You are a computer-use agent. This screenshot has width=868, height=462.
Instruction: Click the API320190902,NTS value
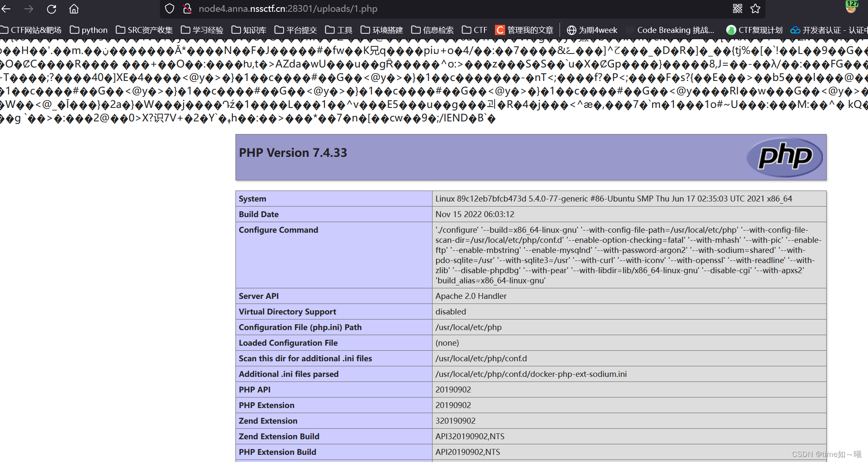[x=470, y=436]
